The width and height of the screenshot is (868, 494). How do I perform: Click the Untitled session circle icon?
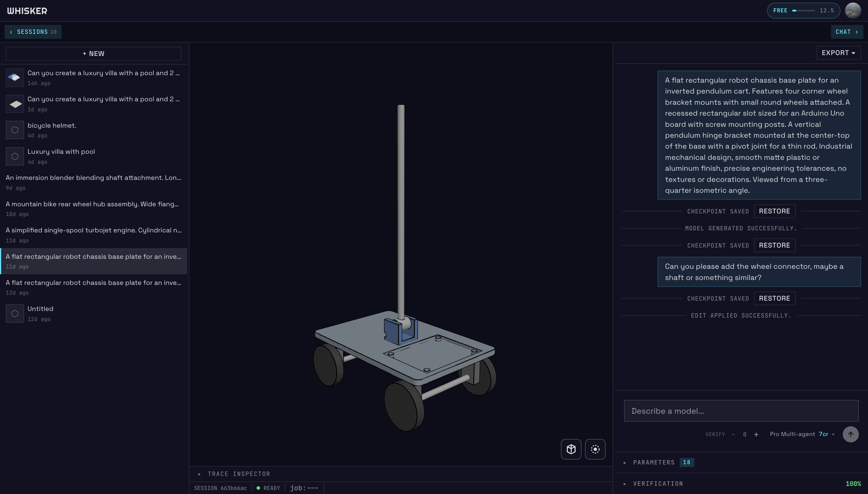point(15,313)
